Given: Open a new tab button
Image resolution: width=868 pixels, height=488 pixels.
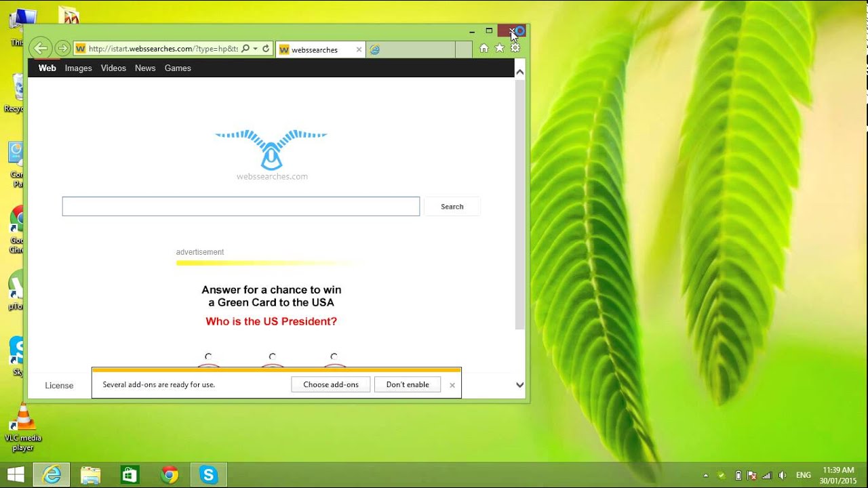Looking at the screenshot, I should [463, 49].
